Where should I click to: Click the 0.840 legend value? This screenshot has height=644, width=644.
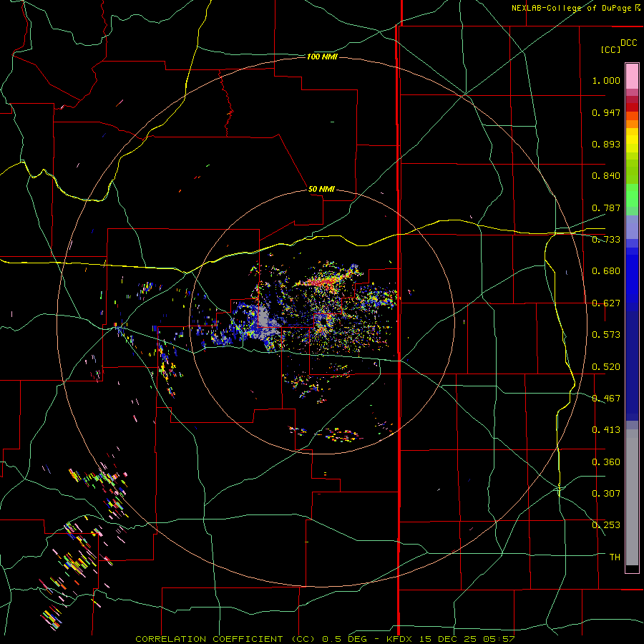(x=606, y=176)
